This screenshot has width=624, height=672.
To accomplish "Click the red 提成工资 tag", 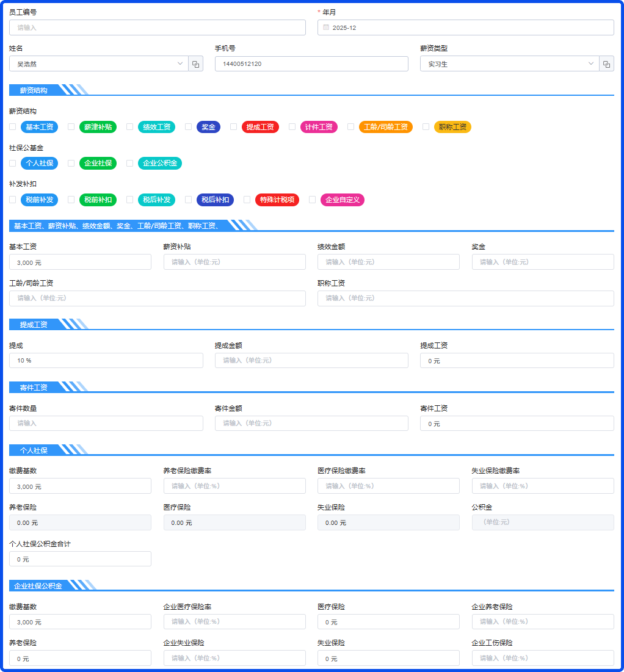I will 260,127.
